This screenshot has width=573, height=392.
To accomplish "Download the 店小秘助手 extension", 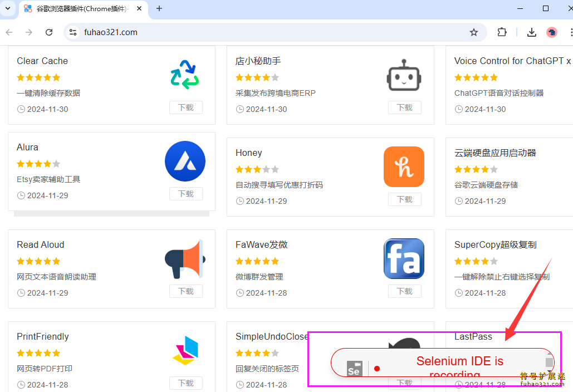I will (404, 107).
